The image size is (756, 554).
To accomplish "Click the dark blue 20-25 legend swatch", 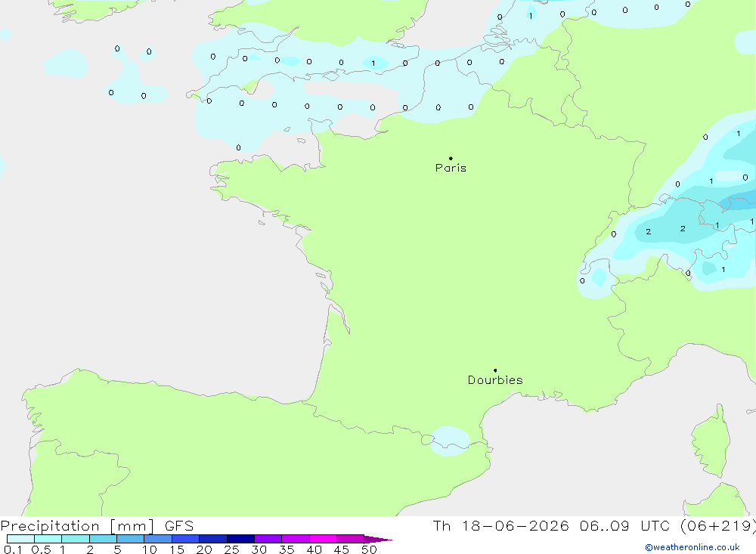I will [x=212, y=539].
